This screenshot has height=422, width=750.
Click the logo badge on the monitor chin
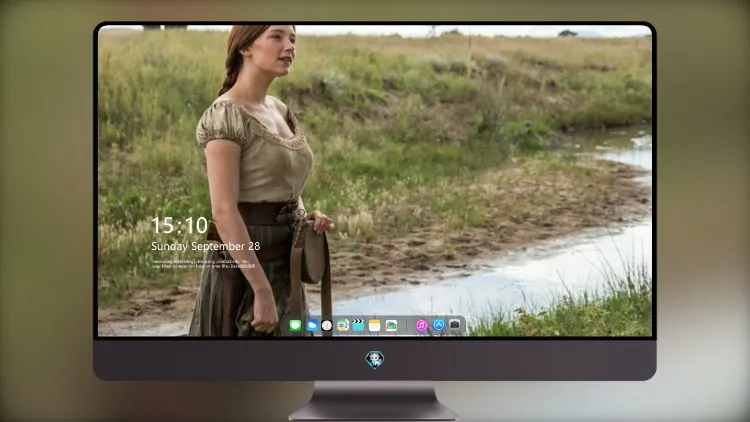click(375, 359)
